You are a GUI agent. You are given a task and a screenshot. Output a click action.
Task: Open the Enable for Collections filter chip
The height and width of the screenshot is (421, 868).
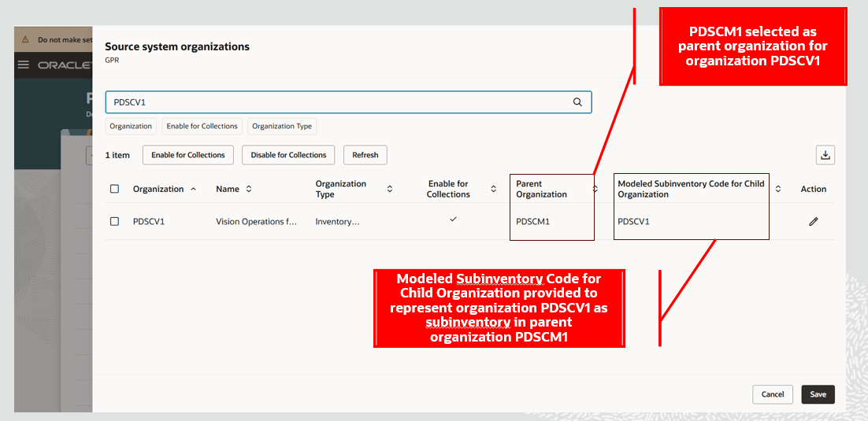pyautogui.click(x=202, y=126)
